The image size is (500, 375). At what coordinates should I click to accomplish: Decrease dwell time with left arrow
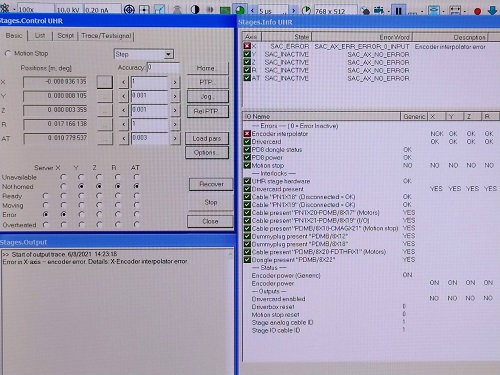tap(252, 10)
